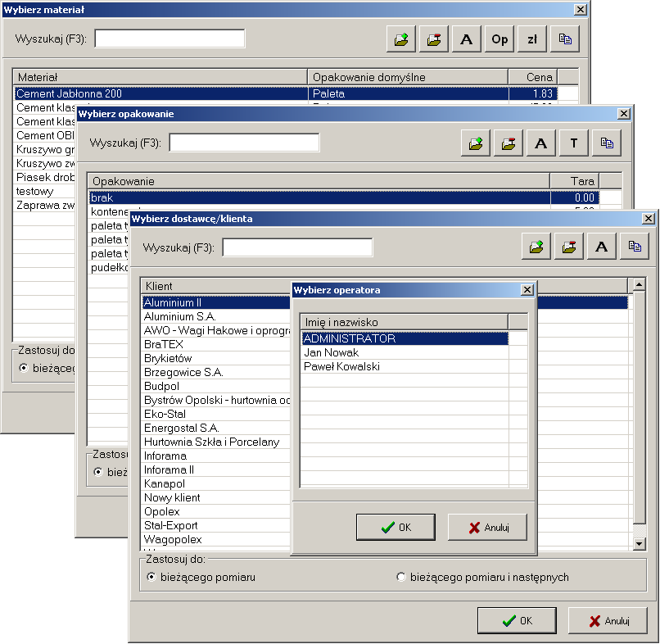Click Opakowanie domyślne column header

(x=408, y=77)
